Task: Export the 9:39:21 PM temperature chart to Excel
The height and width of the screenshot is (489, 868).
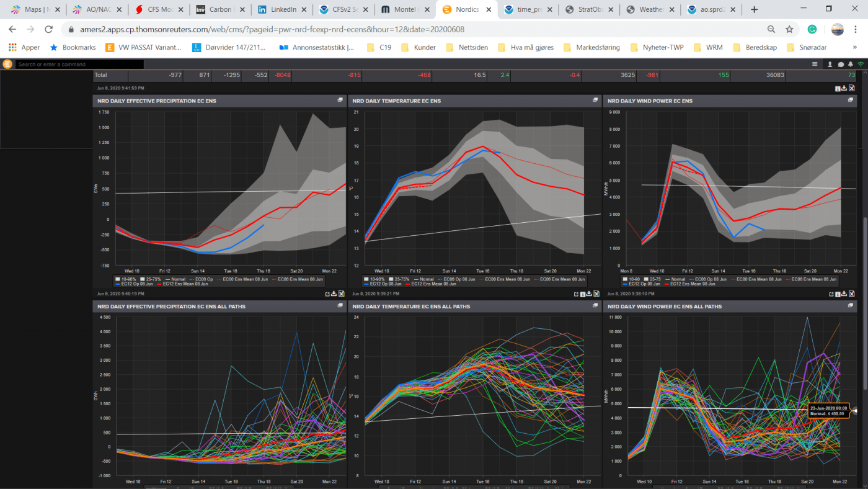Action: [596, 294]
